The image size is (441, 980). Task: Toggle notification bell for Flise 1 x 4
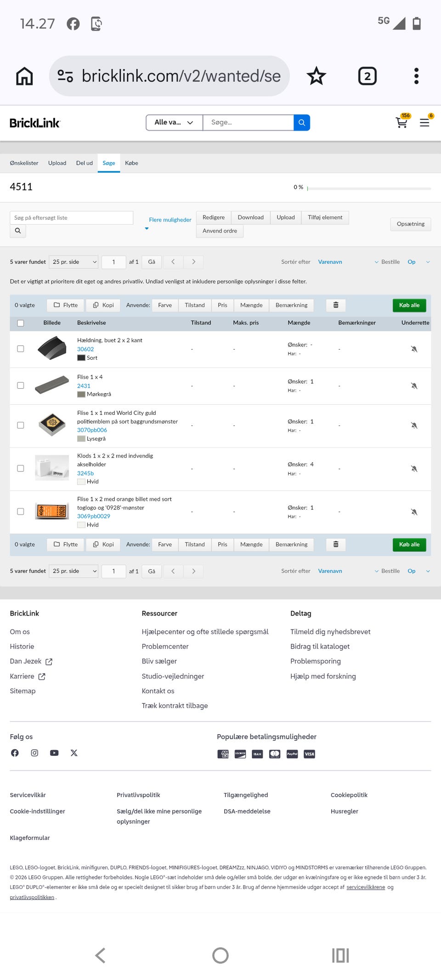tap(414, 386)
